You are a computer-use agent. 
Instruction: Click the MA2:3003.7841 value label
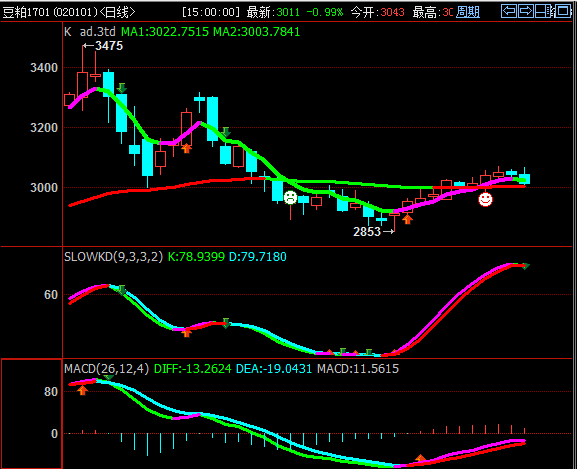[256, 32]
